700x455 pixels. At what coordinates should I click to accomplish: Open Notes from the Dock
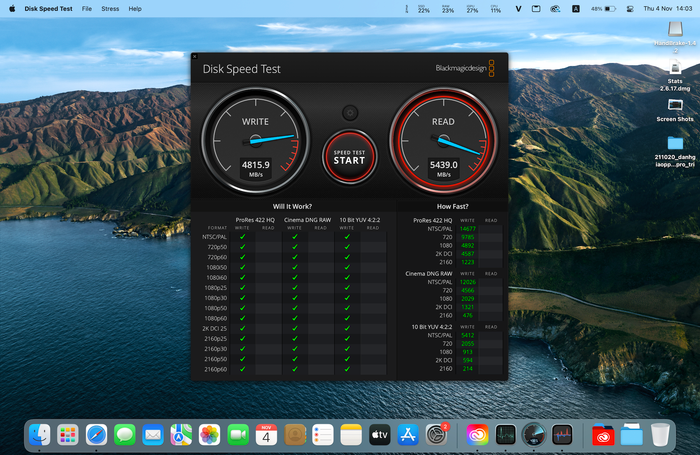(351, 434)
